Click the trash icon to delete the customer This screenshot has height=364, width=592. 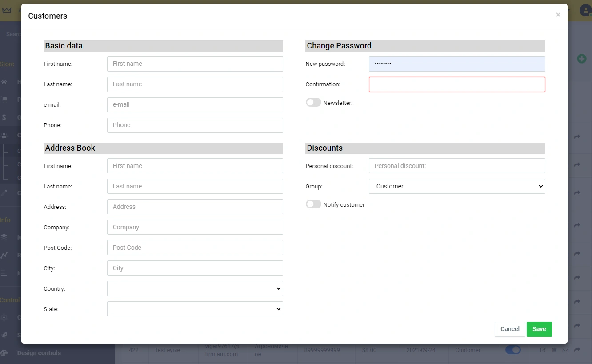(554, 350)
